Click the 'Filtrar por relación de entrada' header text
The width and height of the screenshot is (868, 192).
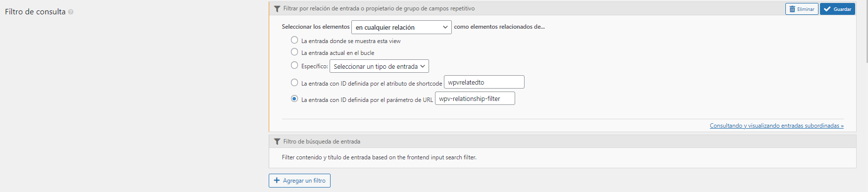click(x=379, y=9)
